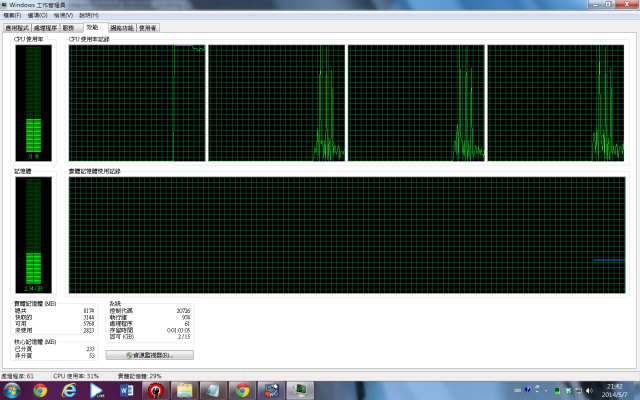The width and height of the screenshot is (640, 400).
Task: Click the 非分頁 value 53
Action: click(91, 356)
